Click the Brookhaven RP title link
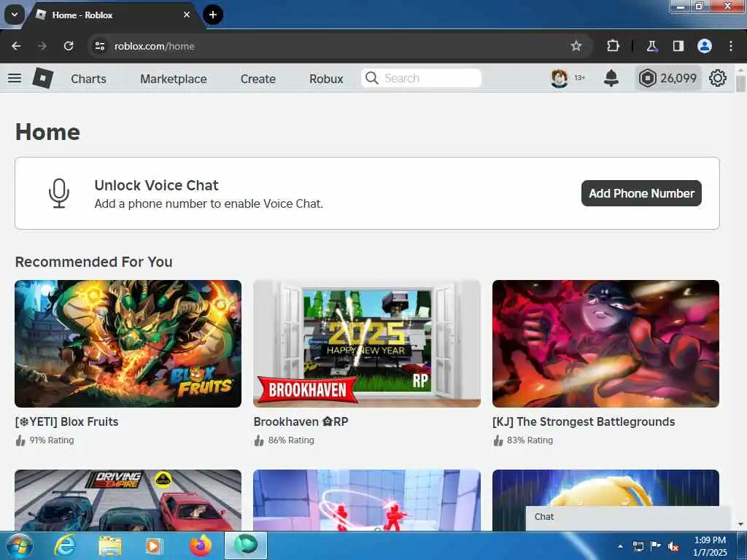The height and width of the screenshot is (560, 747). [301, 422]
